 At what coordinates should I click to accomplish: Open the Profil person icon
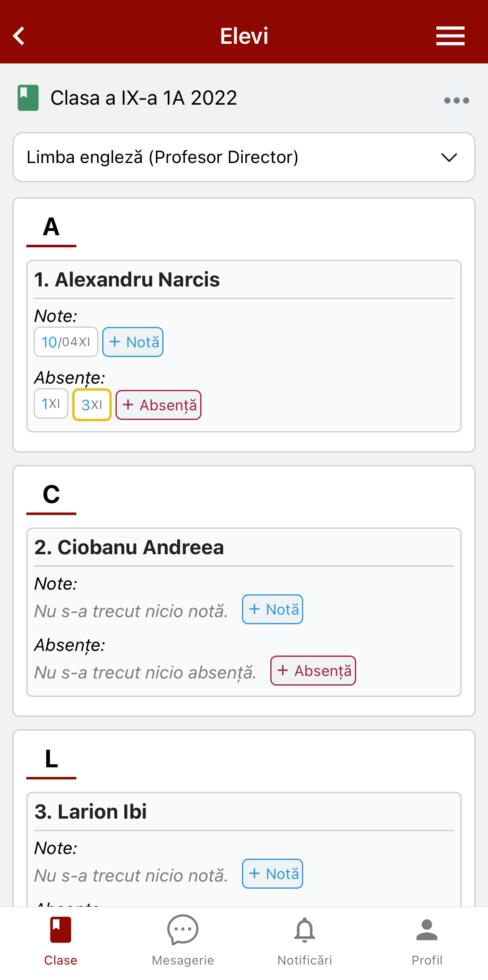[x=427, y=930]
